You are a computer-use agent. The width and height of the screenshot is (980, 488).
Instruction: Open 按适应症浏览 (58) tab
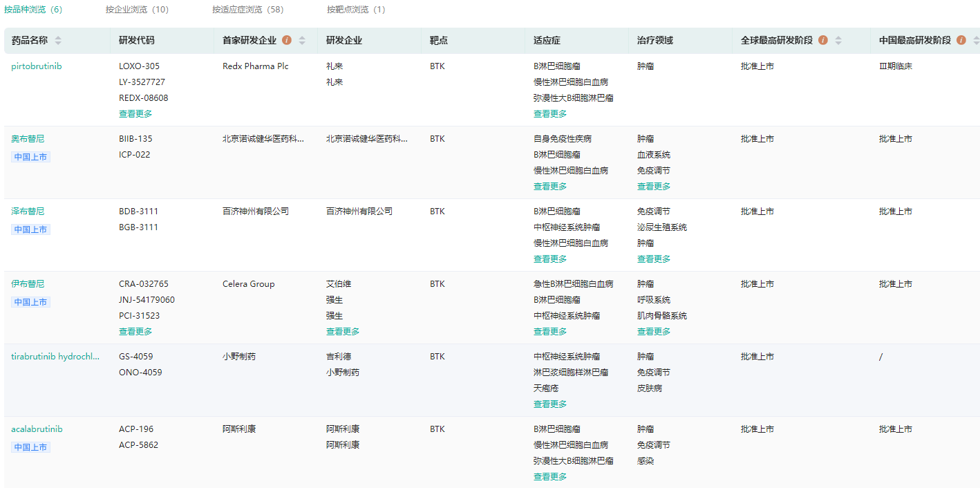247,10
